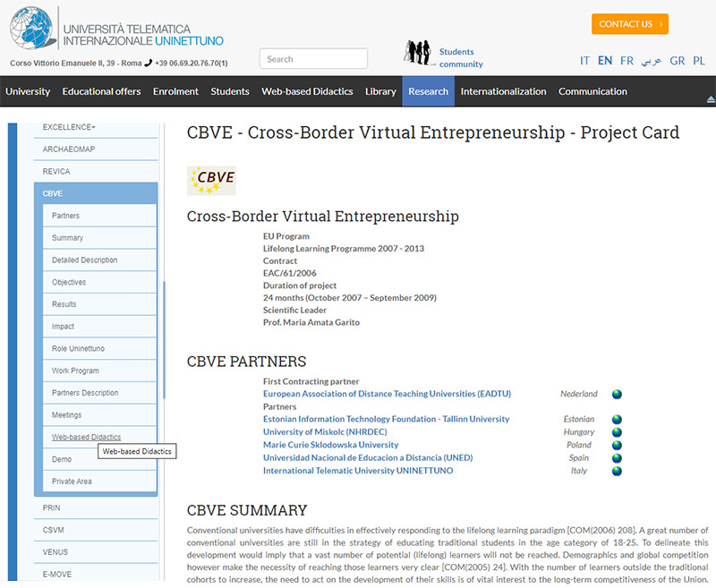Expand the PRIN sidebar item
Image resolution: width=716 pixels, height=588 pixels.
(x=52, y=507)
